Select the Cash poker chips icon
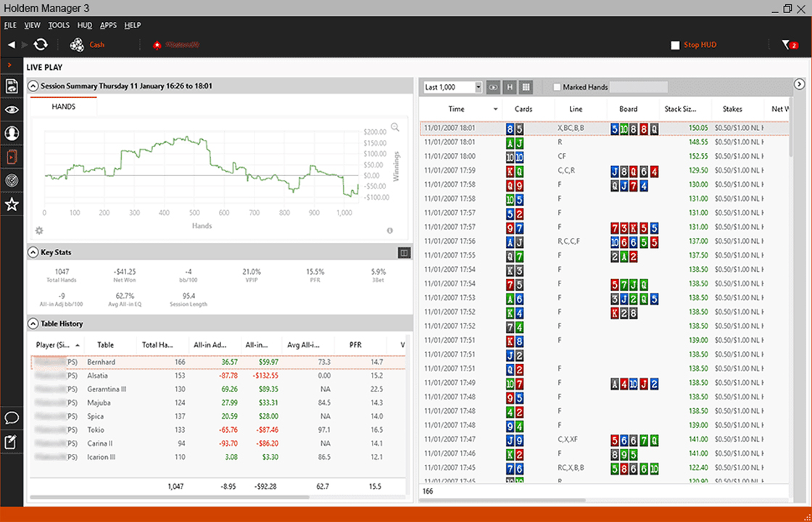The height and width of the screenshot is (522, 812). pos(77,45)
